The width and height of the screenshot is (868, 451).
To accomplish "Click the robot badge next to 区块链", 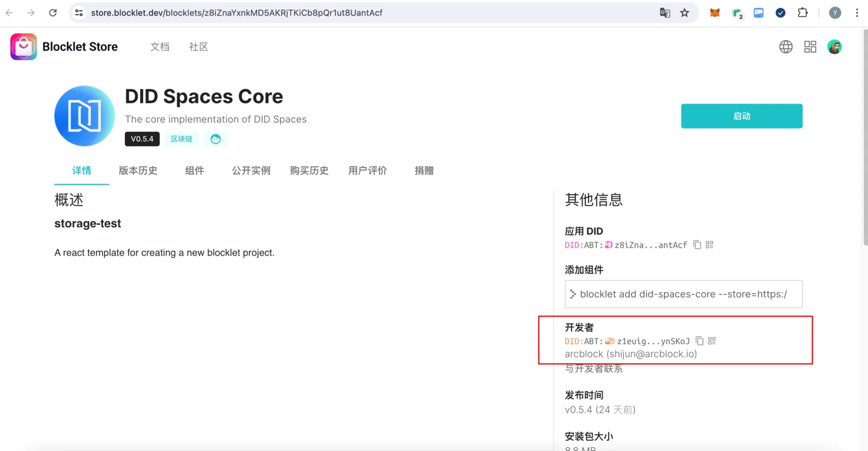I will pos(215,139).
